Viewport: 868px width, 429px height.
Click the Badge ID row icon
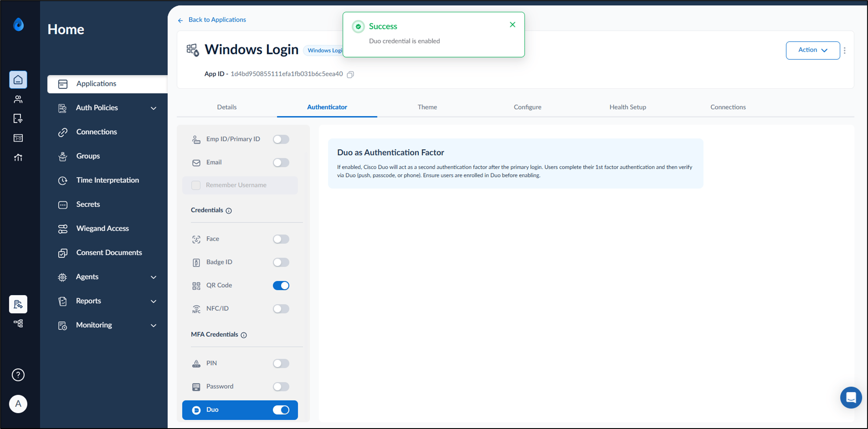(x=196, y=263)
